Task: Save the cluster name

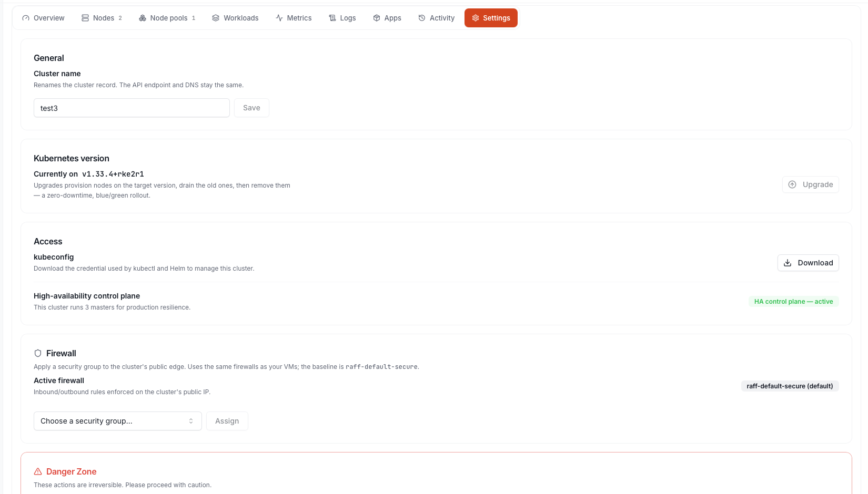Action: click(x=251, y=108)
